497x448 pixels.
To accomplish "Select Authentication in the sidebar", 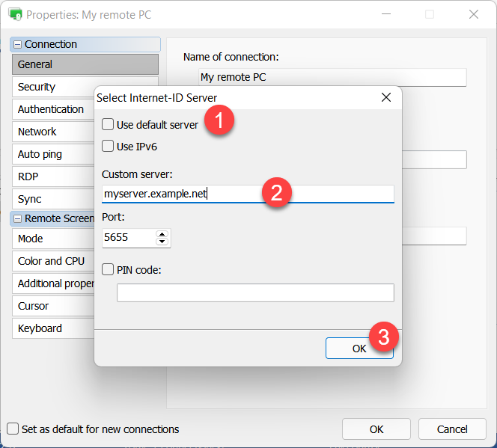I will [x=51, y=109].
